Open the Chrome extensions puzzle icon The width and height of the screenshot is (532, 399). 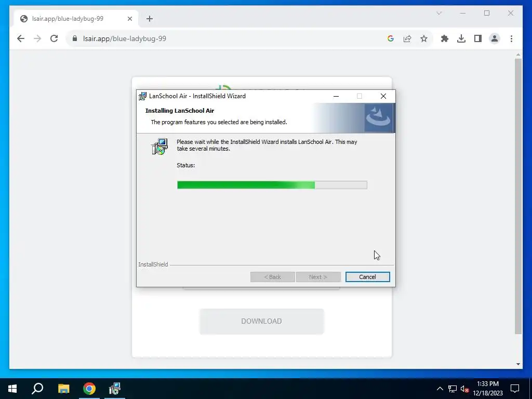click(445, 38)
